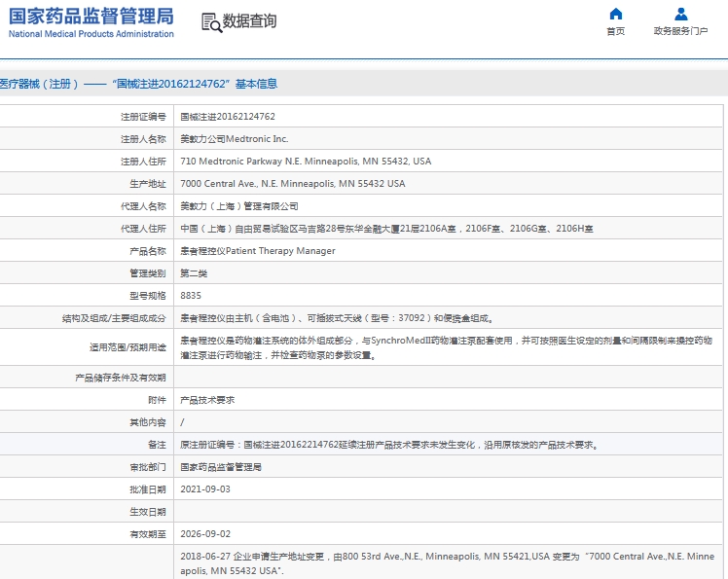Click the 注册证编号 field label
728x579 pixels.
143,117
